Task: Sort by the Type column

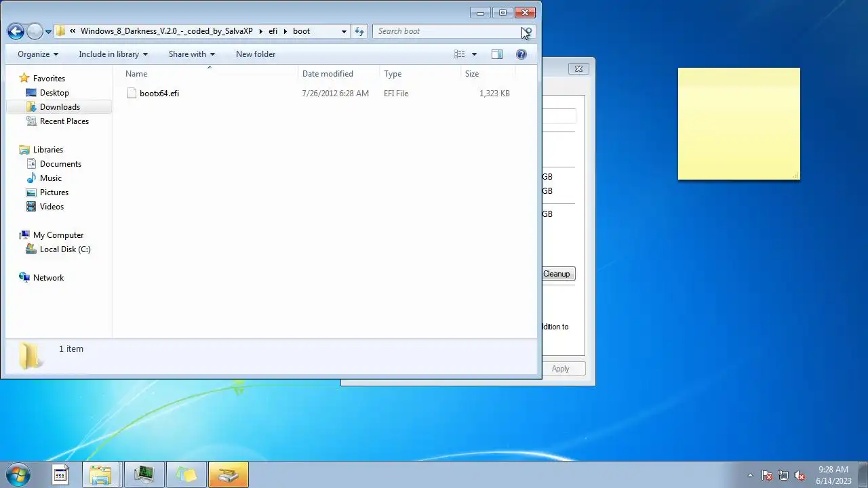Action: point(420,74)
